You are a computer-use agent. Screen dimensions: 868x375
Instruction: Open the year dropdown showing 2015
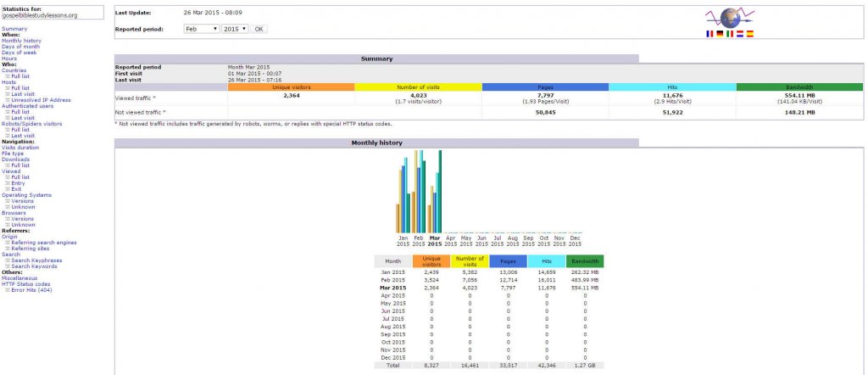tap(234, 29)
